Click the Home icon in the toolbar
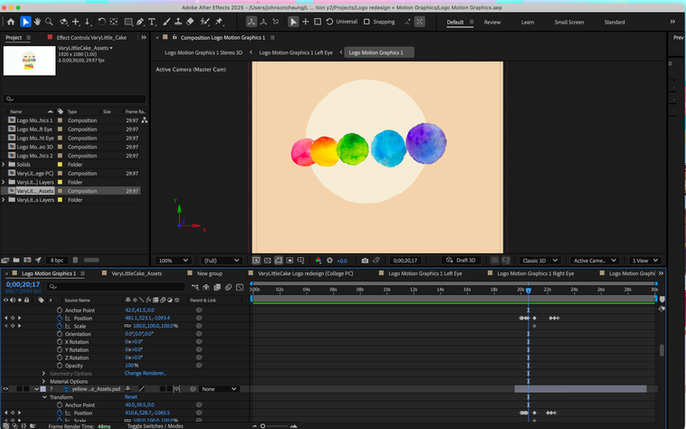The width and height of the screenshot is (686, 429). [11, 21]
